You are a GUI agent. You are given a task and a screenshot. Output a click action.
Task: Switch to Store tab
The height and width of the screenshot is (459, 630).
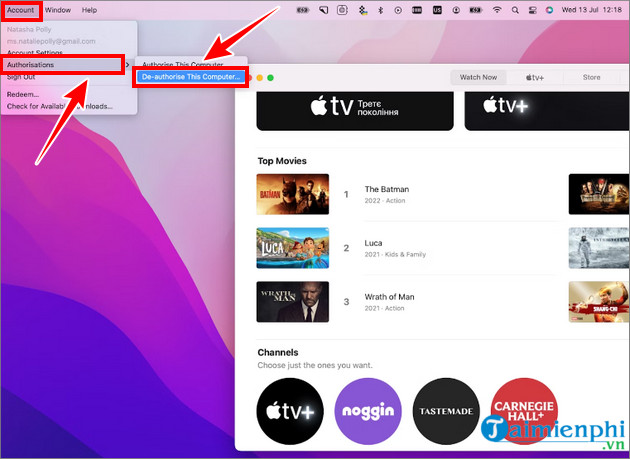coord(591,77)
